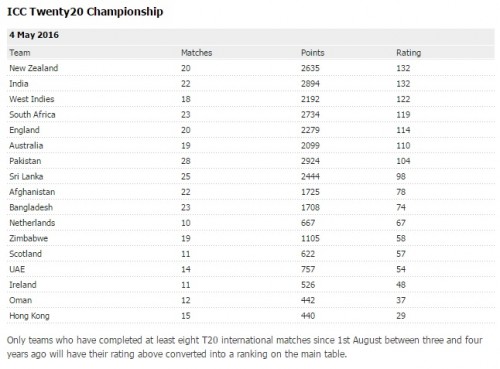Select the Hong Kong team name
The image size is (500, 369).
click(x=29, y=316)
